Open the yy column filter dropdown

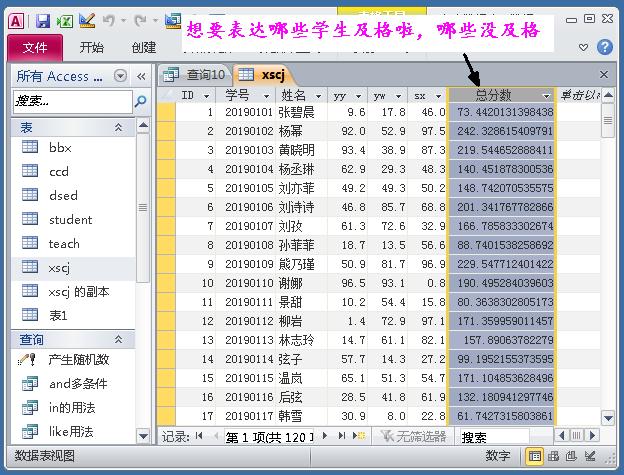(358, 96)
